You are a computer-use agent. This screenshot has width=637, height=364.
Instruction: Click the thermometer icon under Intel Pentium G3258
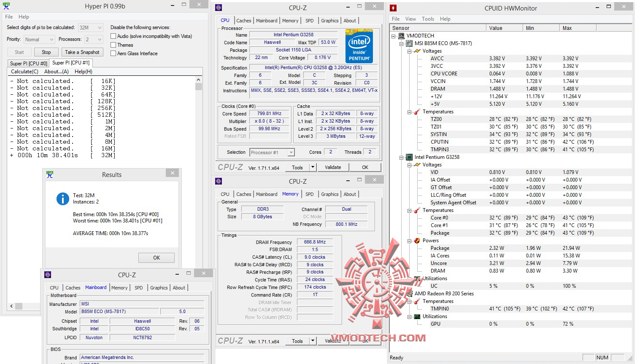(417, 210)
